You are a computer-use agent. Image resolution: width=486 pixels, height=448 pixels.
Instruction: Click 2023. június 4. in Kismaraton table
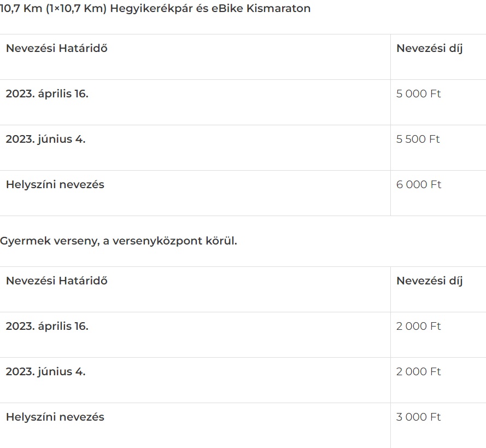(x=45, y=139)
